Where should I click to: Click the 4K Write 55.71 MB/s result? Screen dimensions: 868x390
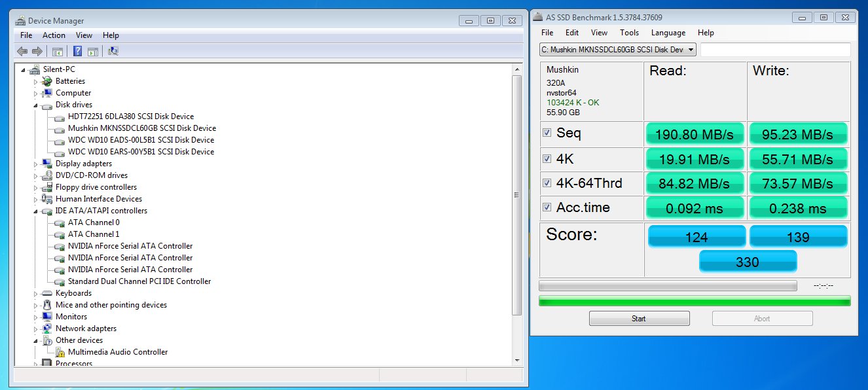(798, 159)
